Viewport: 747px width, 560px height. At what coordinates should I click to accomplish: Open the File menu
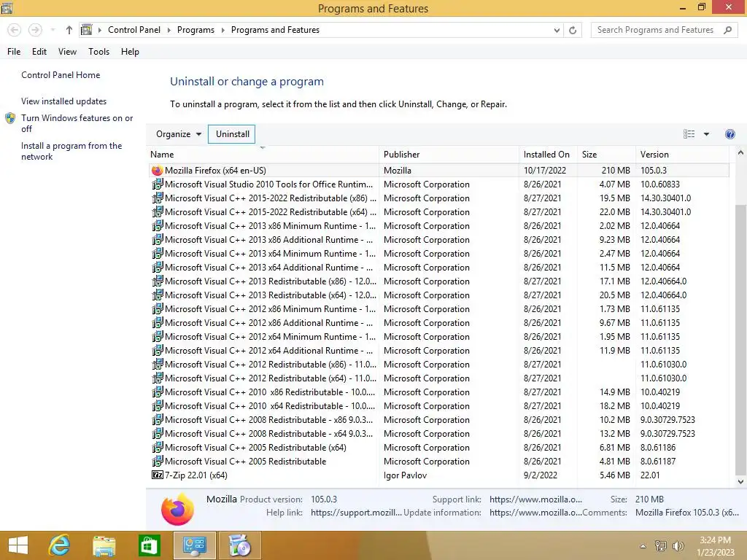click(14, 52)
